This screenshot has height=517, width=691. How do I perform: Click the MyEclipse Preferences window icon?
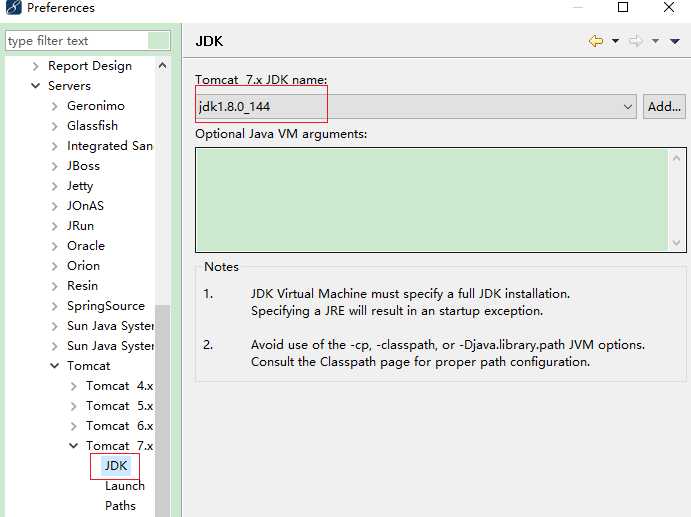tap(14, 7)
